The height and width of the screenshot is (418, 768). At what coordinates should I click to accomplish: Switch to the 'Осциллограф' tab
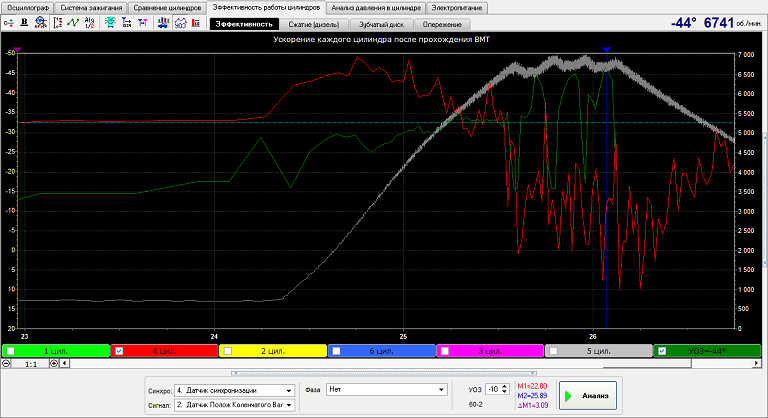pyautogui.click(x=28, y=8)
